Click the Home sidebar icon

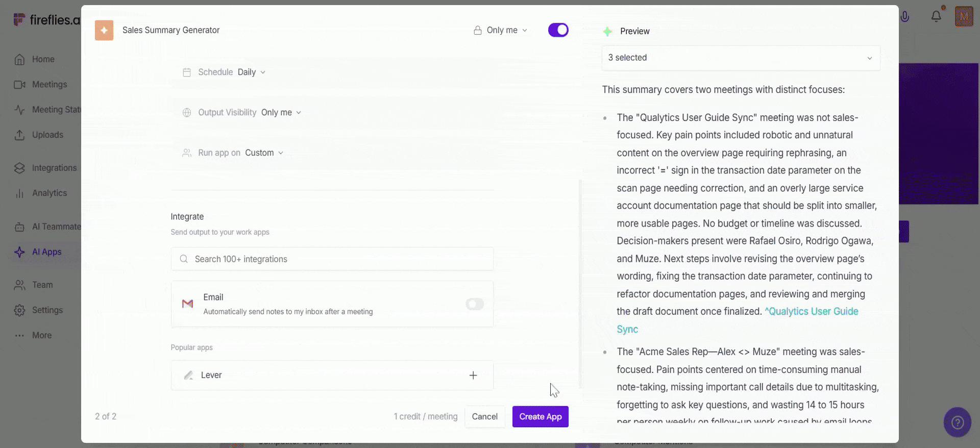(19, 60)
